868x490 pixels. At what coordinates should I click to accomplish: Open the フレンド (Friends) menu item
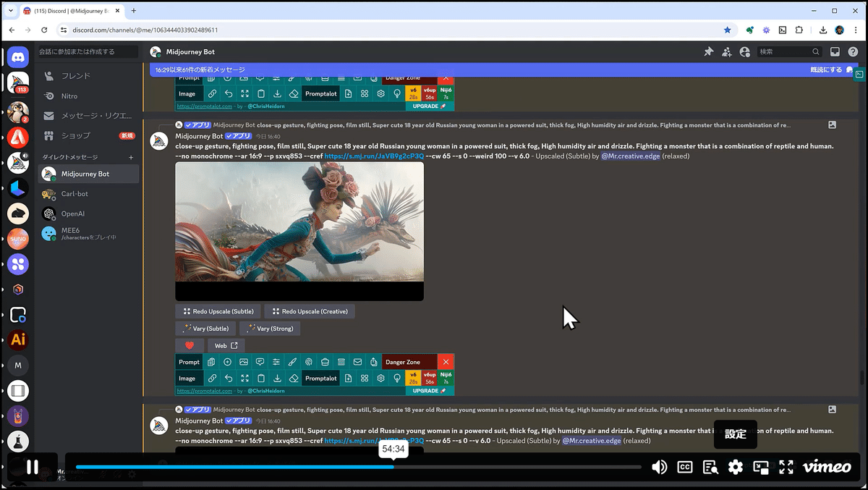[88, 75]
